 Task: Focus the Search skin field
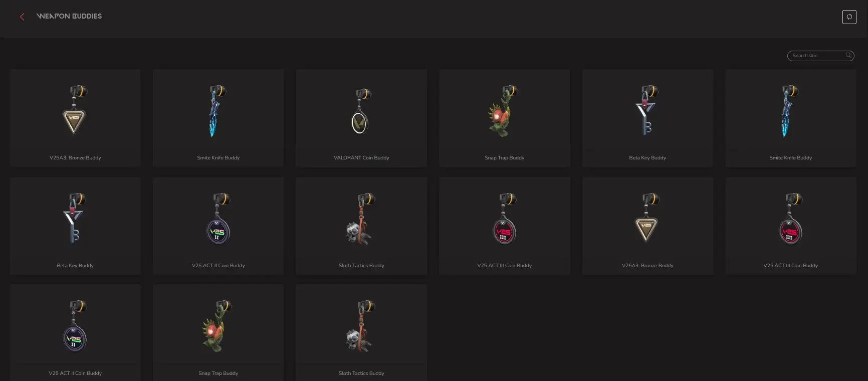[820, 56]
